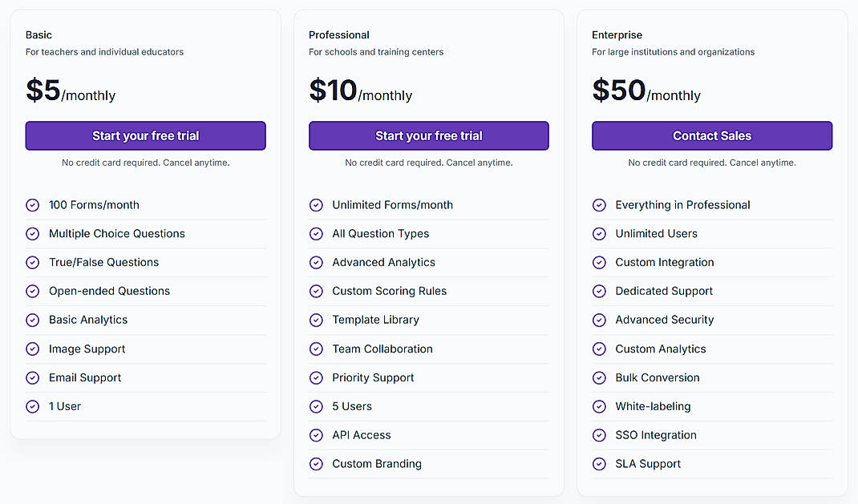Screen dimensions: 858x504
Task: Select the Dedicated Support check icon
Action: [x=599, y=291]
